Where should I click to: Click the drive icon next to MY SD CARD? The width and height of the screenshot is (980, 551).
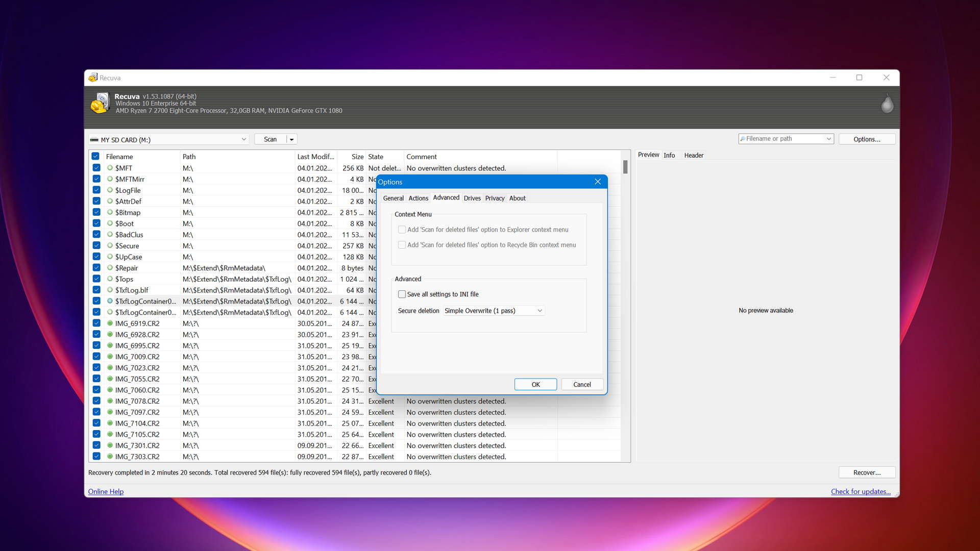click(94, 140)
